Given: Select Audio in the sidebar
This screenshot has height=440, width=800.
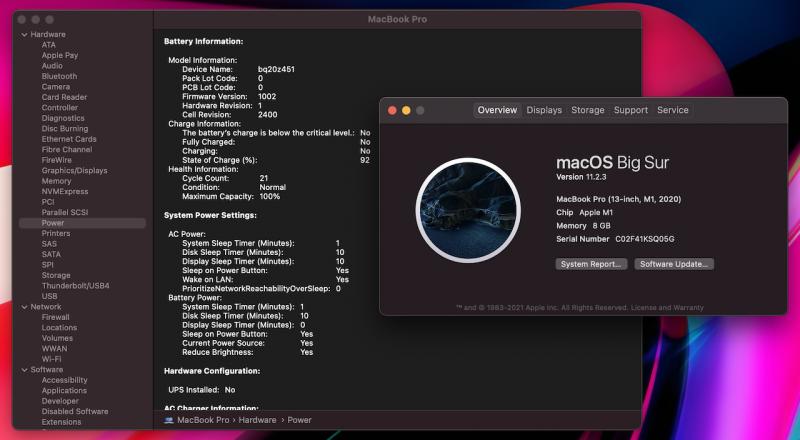Looking at the screenshot, I should point(52,66).
